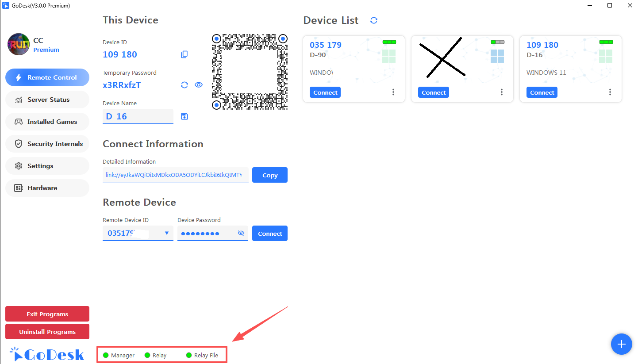
Task: Go to Installed Games
Action: (47, 122)
